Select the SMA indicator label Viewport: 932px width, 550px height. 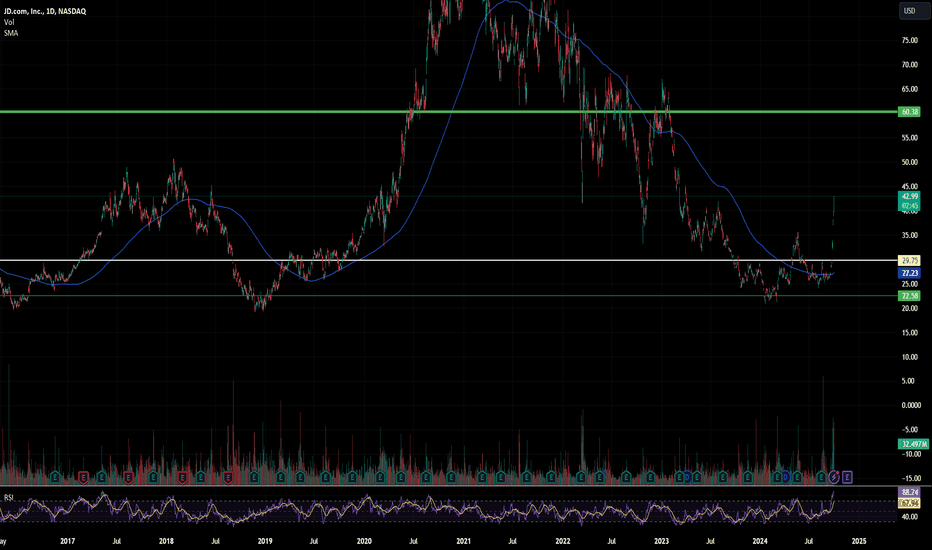(x=11, y=33)
